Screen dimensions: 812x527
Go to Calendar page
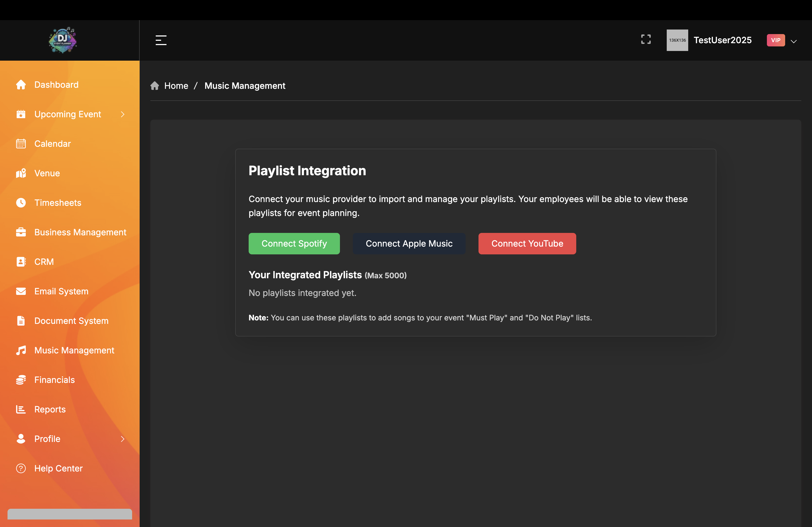coord(53,144)
